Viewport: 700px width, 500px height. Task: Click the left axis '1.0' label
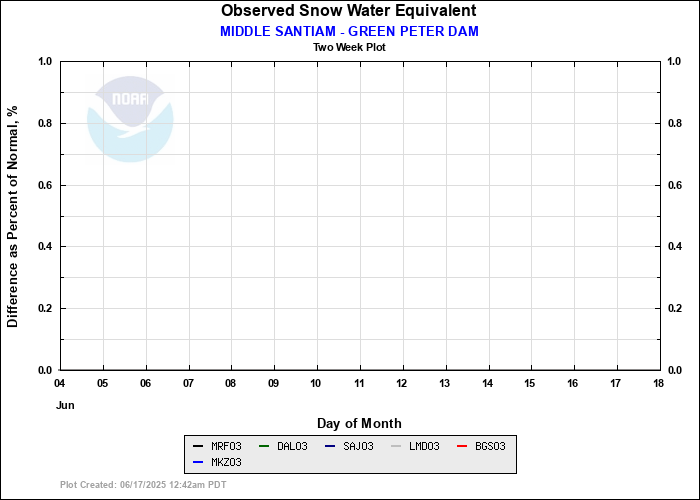tap(46, 61)
